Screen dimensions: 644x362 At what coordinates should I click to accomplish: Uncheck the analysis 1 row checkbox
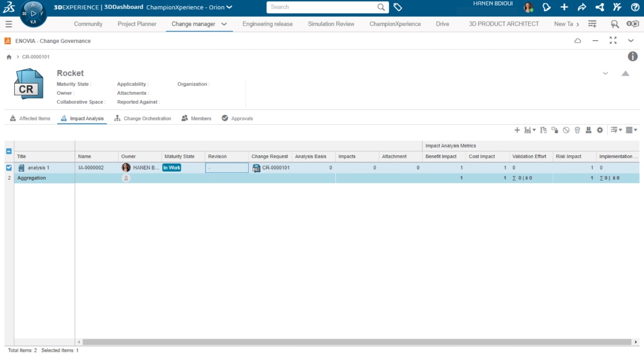pos(9,168)
